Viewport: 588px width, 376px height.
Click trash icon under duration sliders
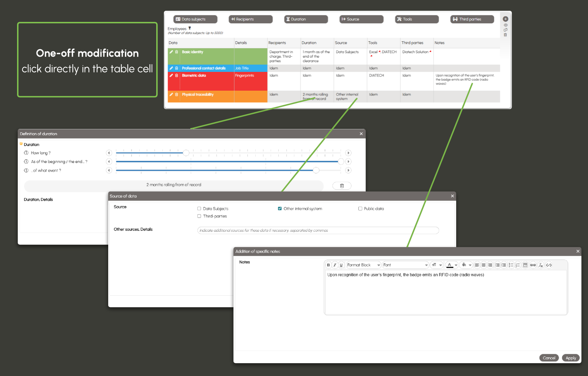tap(342, 186)
